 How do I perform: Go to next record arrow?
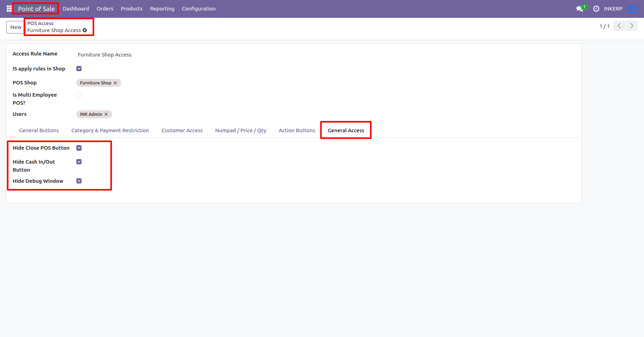click(631, 26)
